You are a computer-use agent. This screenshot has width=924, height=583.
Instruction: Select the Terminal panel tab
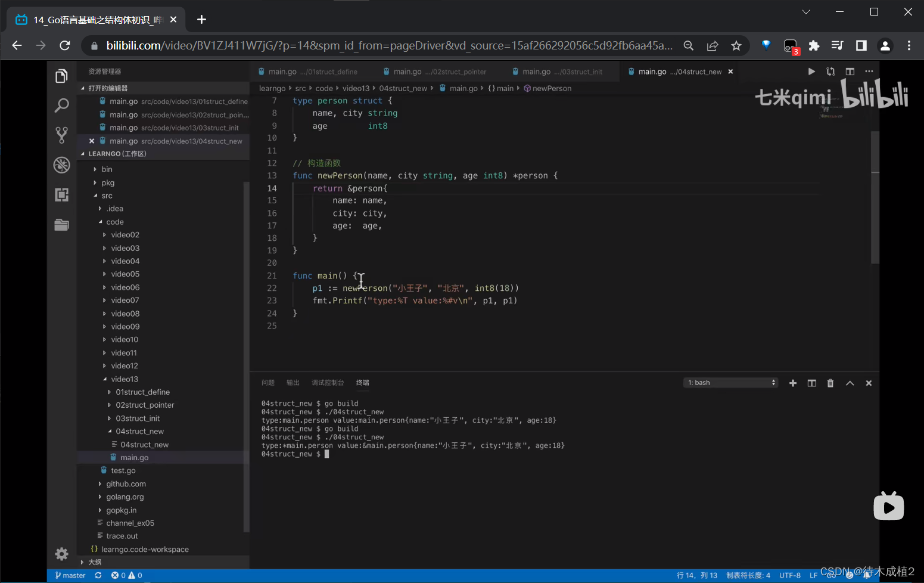[x=363, y=383]
